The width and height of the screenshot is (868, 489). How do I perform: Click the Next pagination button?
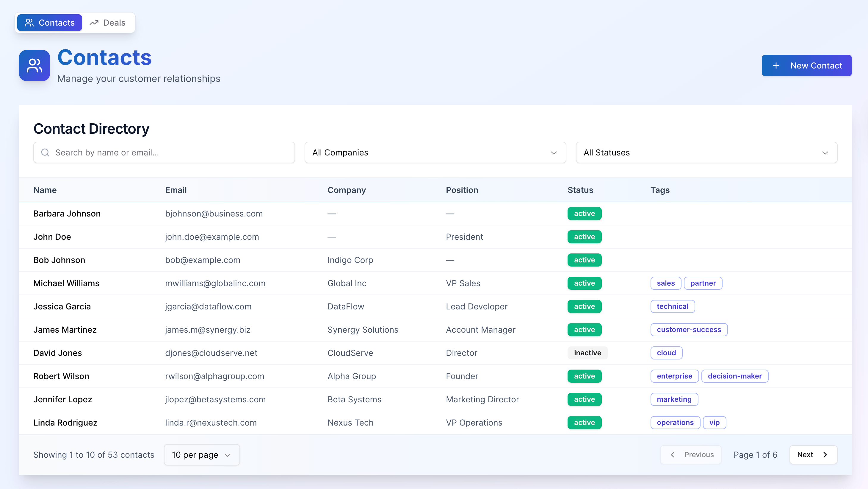[x=813, y=454]
